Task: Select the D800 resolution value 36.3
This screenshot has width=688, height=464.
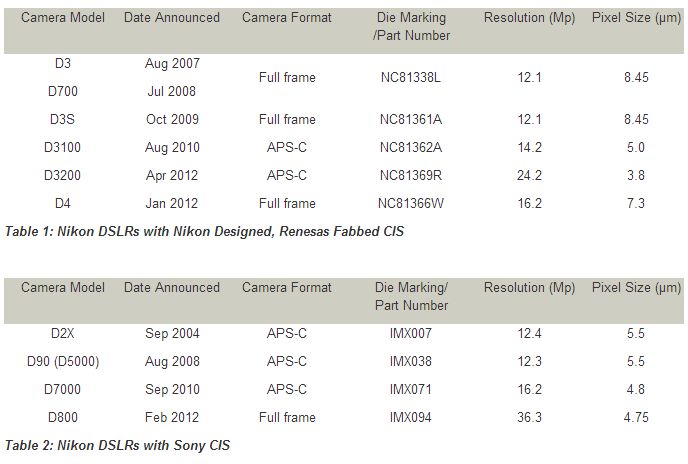Action: [x=529, y=417]
